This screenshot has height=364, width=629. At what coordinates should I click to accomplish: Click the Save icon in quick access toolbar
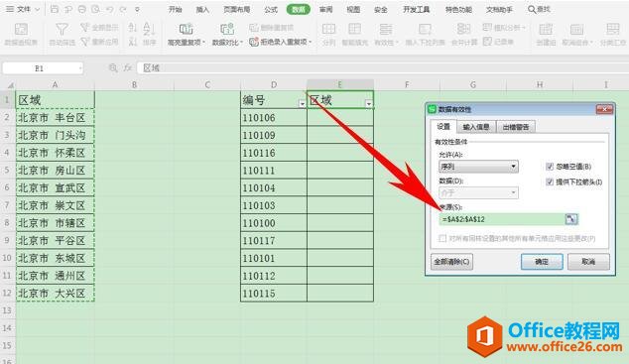(x=55, y=9)
